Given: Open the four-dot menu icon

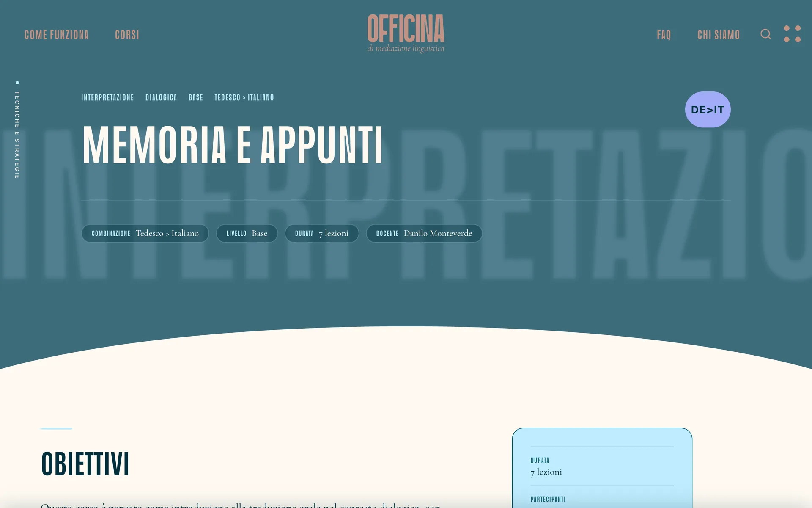Looking at the screenshot, I should point(792,34).
